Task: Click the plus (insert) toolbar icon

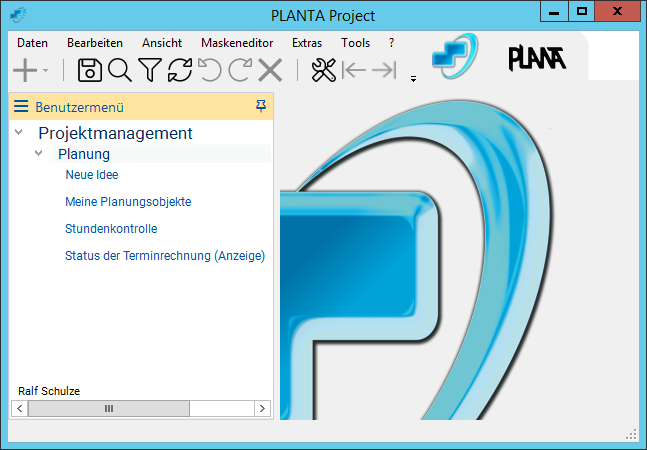Action: click(24, 70)
